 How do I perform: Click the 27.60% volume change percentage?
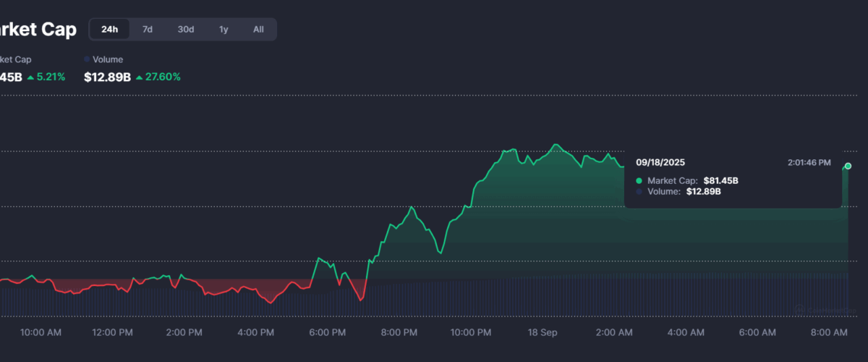(x=163, y=77)
